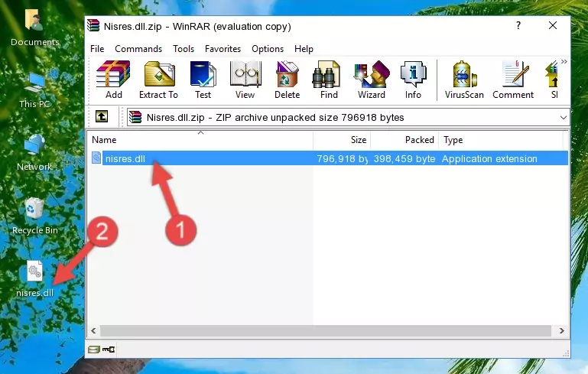588x374 pixels.
Task: Click the 796,918 size value
Action: coord(342,158)
